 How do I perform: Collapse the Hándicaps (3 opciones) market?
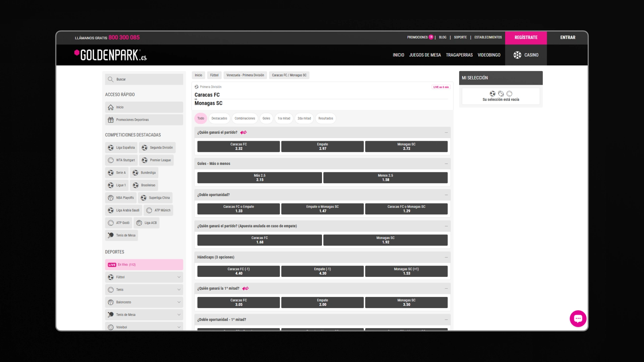click(x=446, y=257)
